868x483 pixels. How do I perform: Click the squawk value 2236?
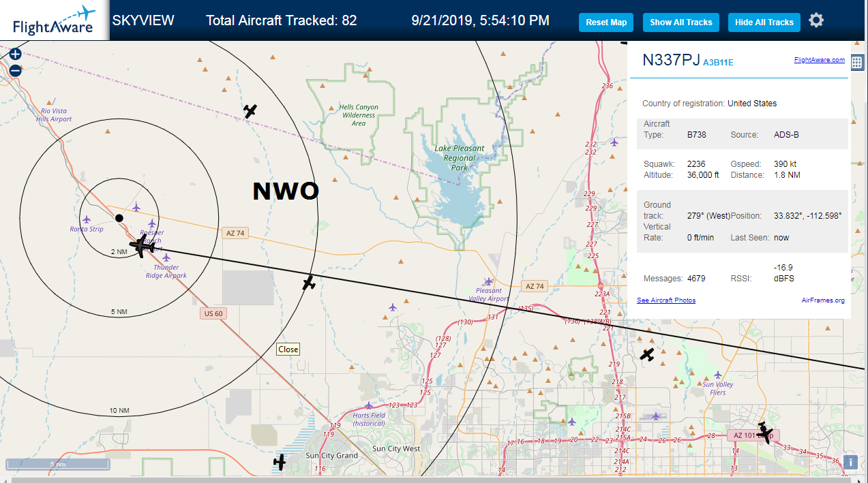pos(695,164)
